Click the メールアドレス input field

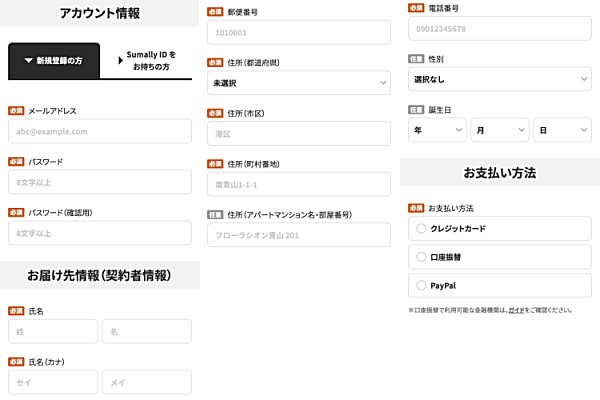point(99,131)
